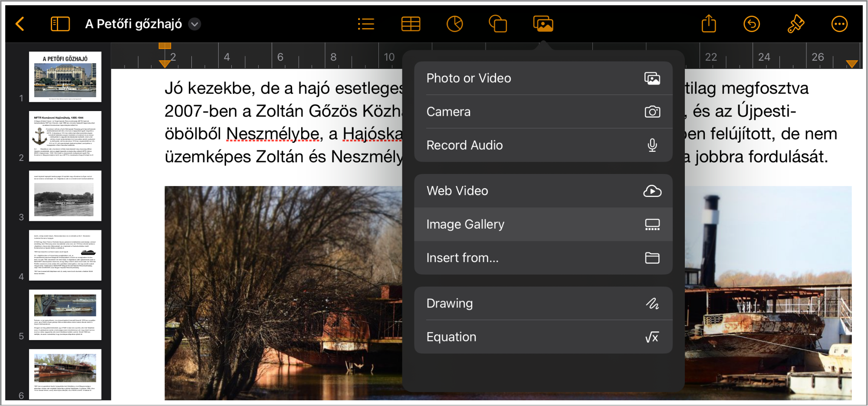
Task: Tap the microphone icon beside Record Audio
Action: pos(652,145)
